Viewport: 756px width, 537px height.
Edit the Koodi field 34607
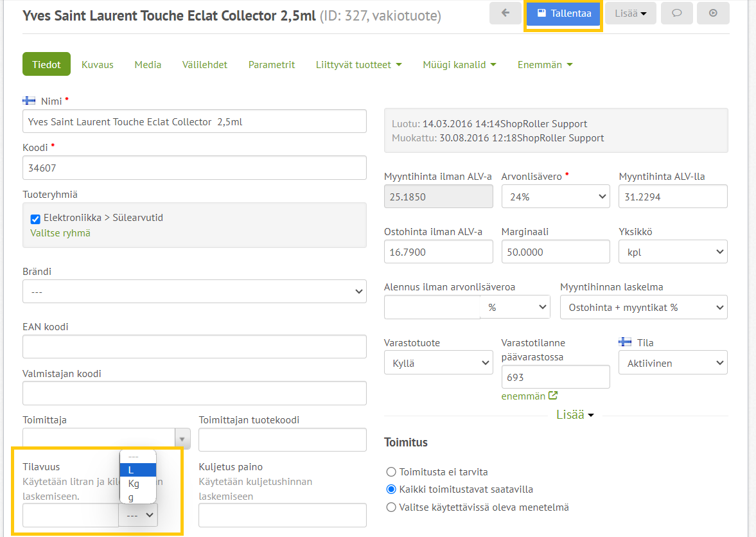coord(195,168)
